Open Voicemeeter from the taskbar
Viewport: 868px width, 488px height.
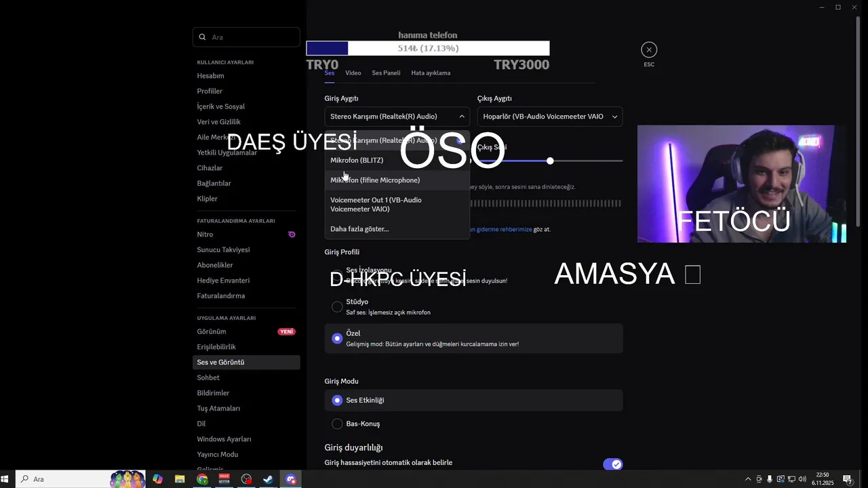coord(224,479)
